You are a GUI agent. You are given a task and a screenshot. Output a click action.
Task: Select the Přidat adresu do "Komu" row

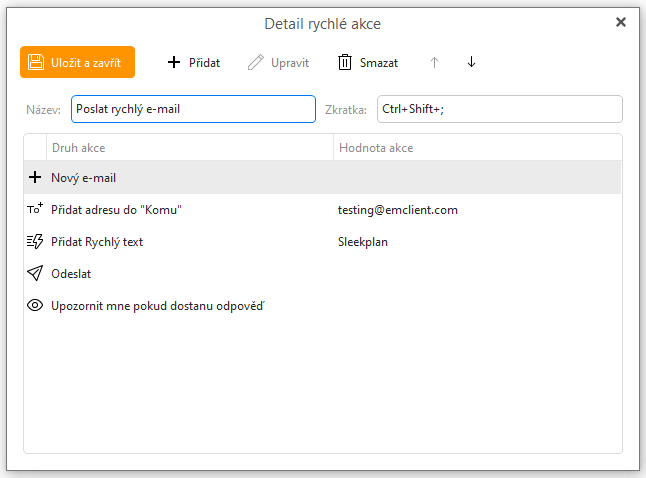pos(322,210)
